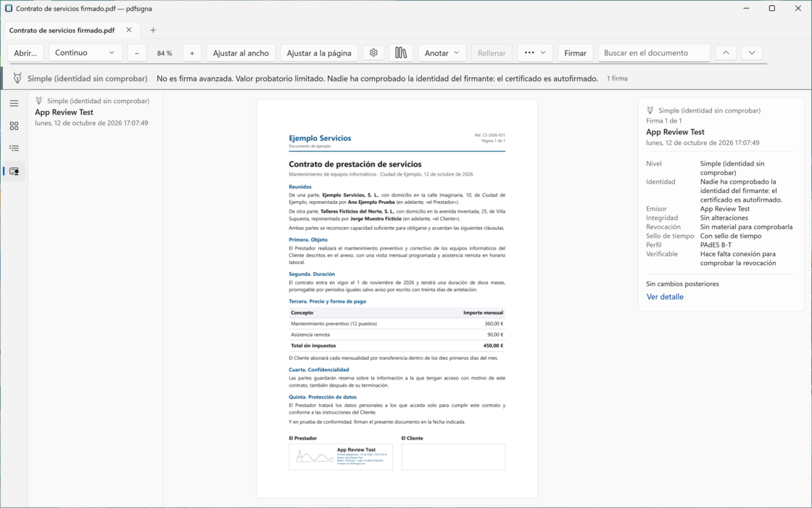812x508 pixels.
Task: Select the App Review Test signature in the left panel
Action: click(95, 112)
